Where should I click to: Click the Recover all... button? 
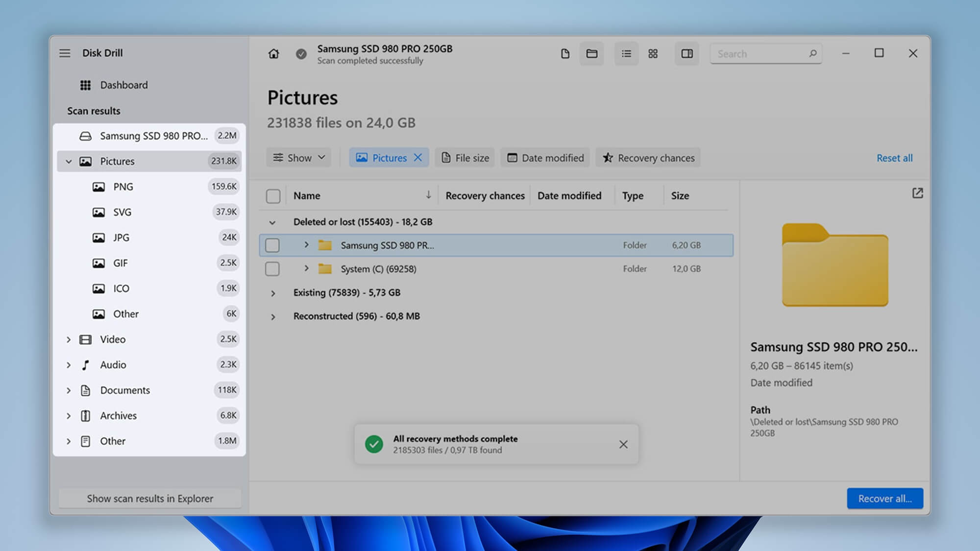coord(885,499)
